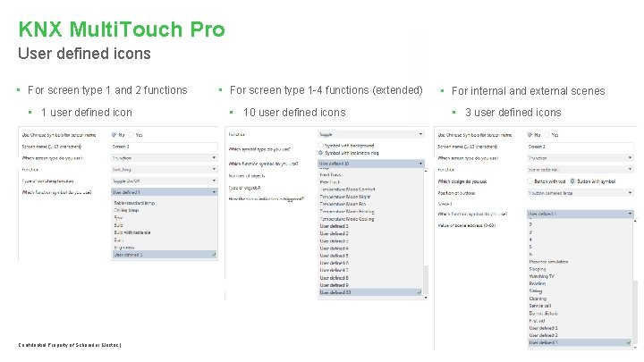Pick 'Prev Track' from the symbol list
The height and width of the screenshot is (362, 644).
coord(330,181)
